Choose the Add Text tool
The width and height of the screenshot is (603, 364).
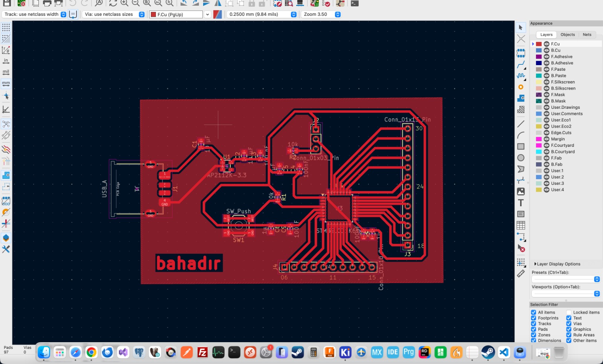521,203
